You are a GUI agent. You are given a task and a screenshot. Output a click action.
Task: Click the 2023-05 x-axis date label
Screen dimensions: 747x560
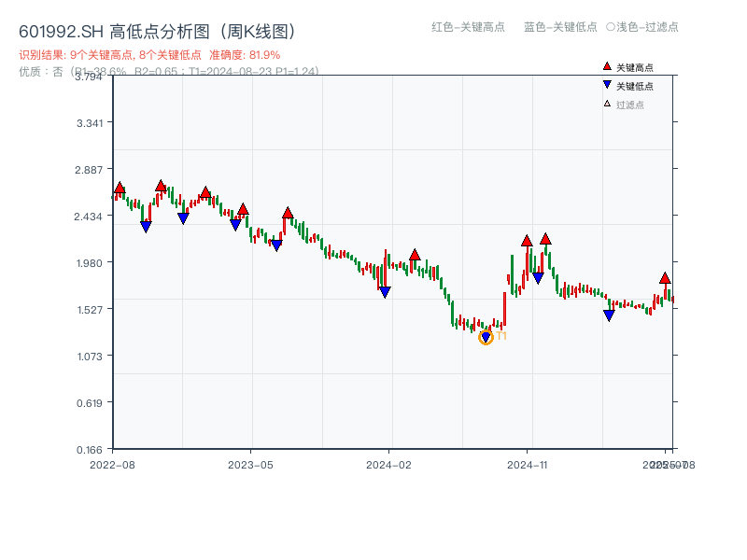(250, 464)
